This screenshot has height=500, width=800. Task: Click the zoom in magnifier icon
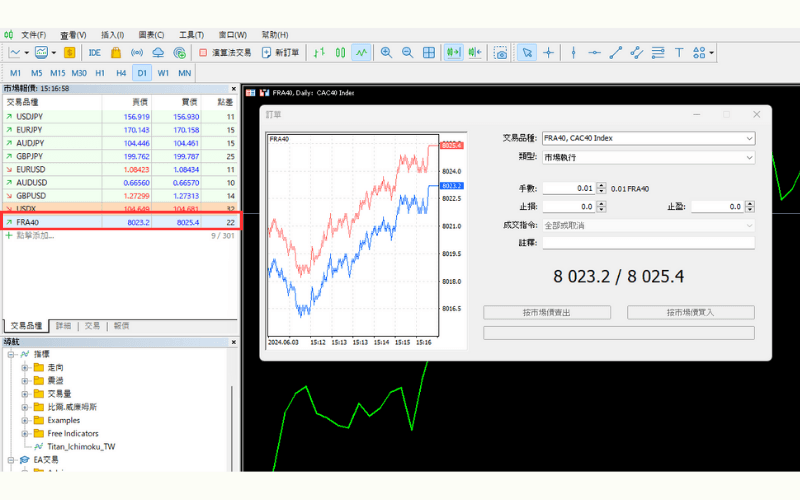(385, 52)
